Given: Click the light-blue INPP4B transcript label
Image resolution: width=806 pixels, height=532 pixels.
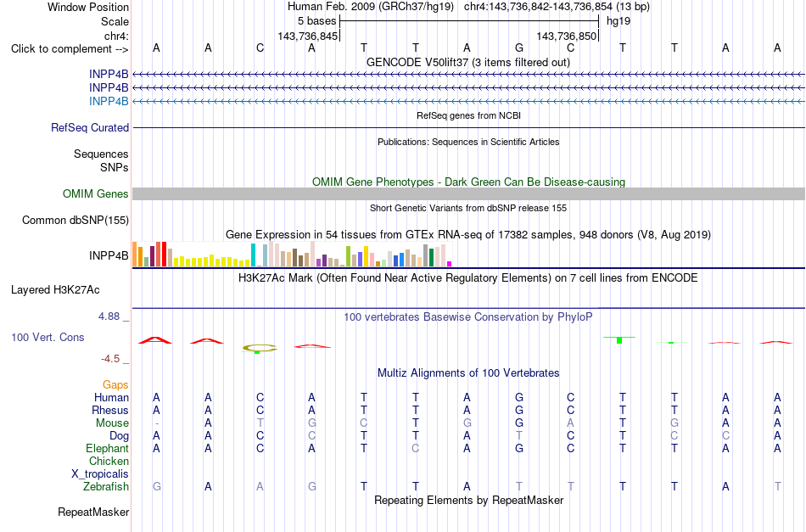Looking at the screenshot, I should (x=109, y=101).
